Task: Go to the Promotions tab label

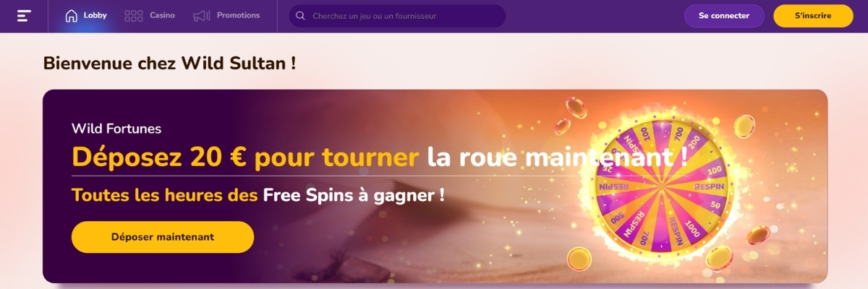Action: tap(238, 15)
